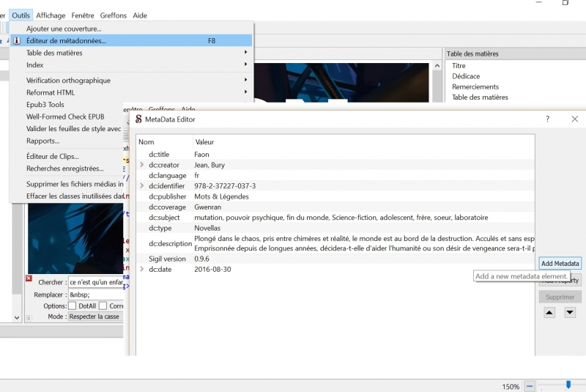
Task: Click the help question mark in MetaData Editor
Action: coord(547,119)
